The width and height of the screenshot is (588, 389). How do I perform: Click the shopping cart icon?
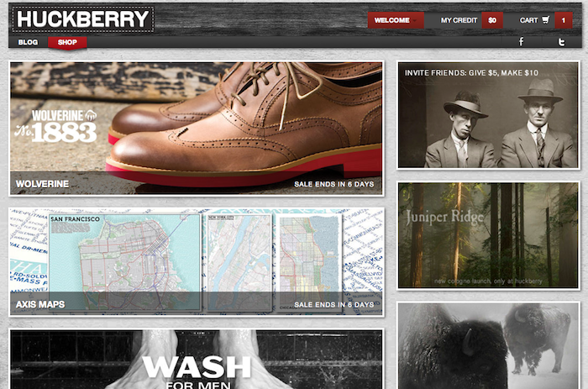click(546, 20)
